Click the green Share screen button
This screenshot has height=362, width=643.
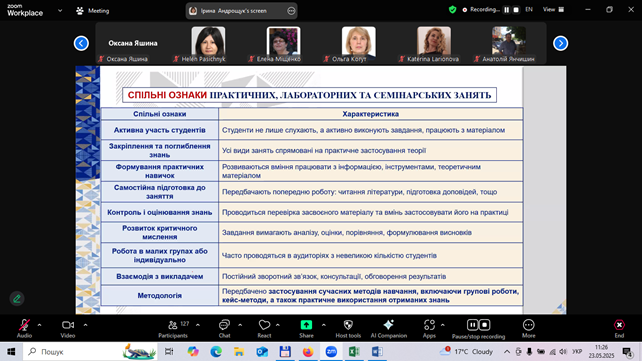pos(306,329)
